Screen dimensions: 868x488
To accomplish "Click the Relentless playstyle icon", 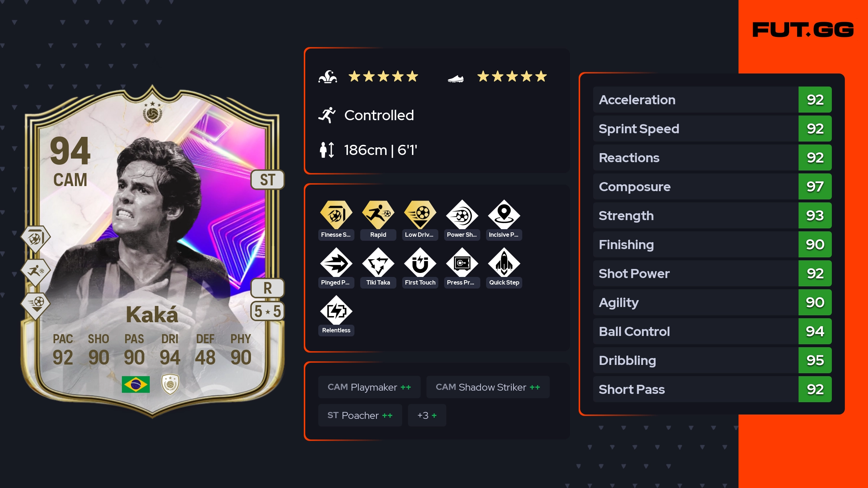I will click(x=336, y=310).
